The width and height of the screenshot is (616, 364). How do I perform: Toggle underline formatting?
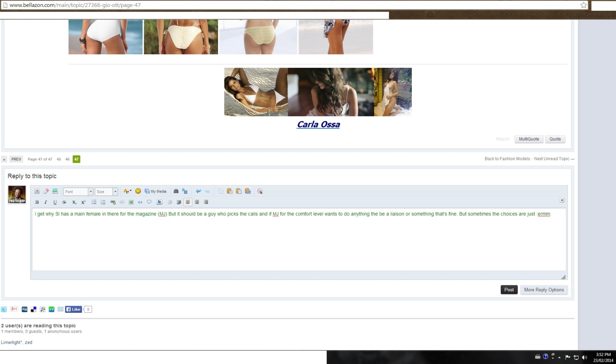tap(55, 202)
